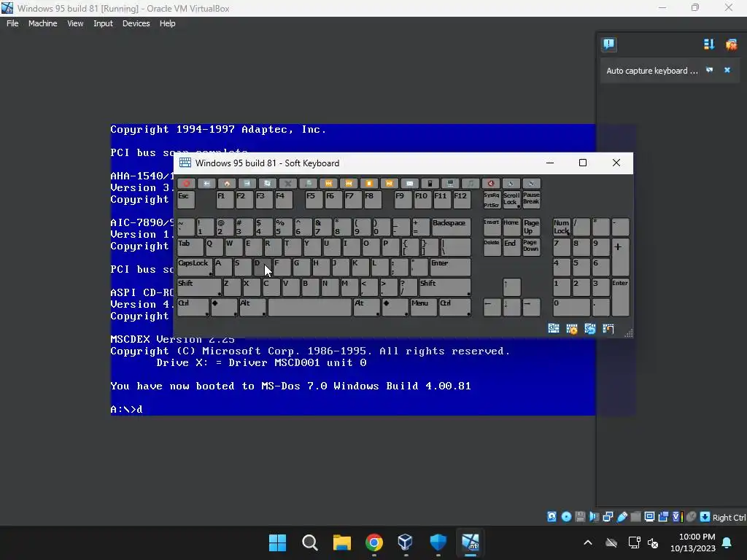This screenshot has width=747, height=560.
Task: Click the R key on the soft keyboard
Action: (x=273, y=247)
